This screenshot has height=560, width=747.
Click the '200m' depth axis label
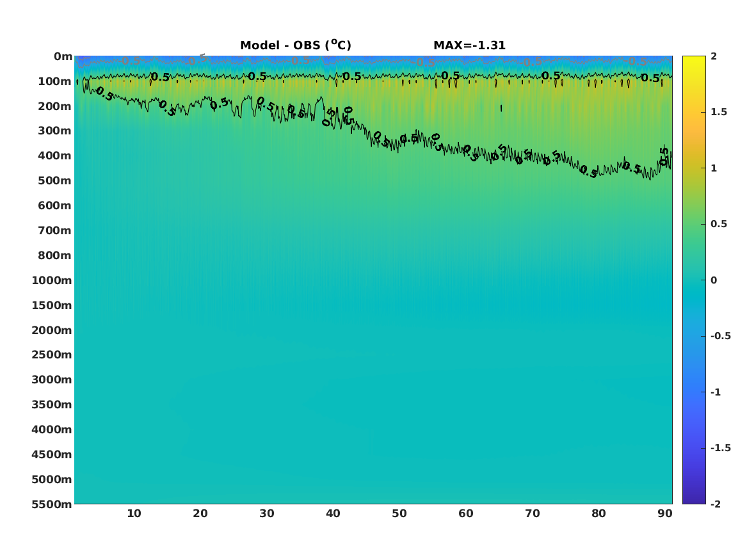[x=55, y=106]
